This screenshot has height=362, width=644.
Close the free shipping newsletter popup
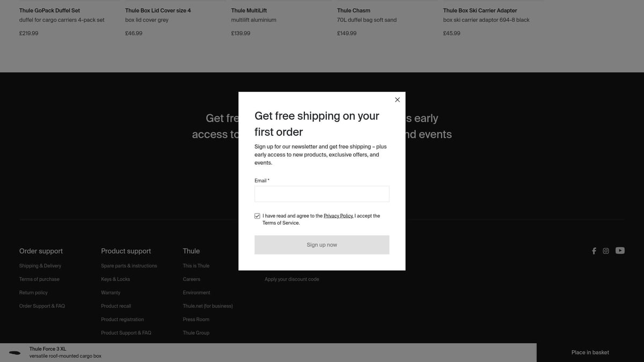tap(397, 100)
